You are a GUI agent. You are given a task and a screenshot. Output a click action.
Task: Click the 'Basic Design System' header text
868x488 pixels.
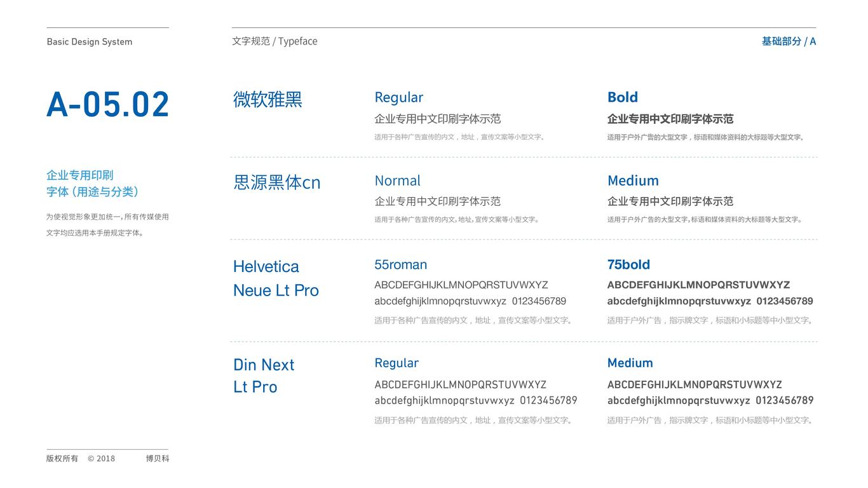click(90, 42)
